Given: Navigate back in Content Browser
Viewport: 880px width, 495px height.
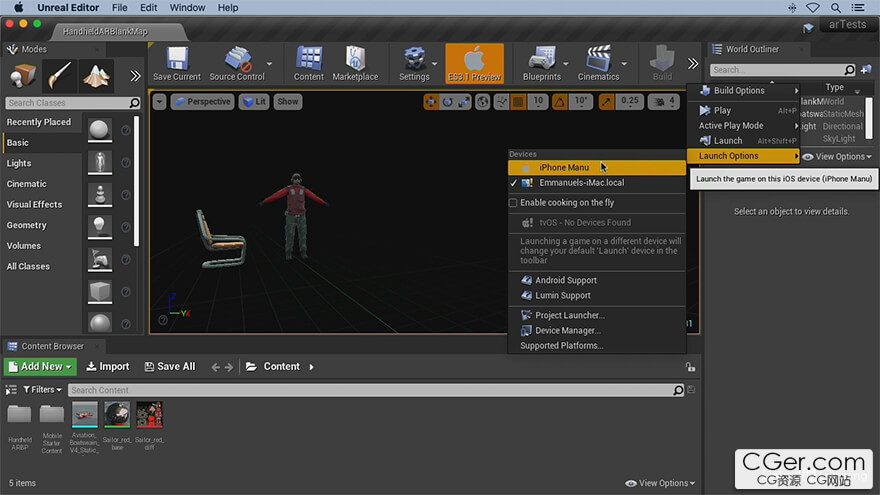Looking at the screenshot, I should click(x=216, y=367).
